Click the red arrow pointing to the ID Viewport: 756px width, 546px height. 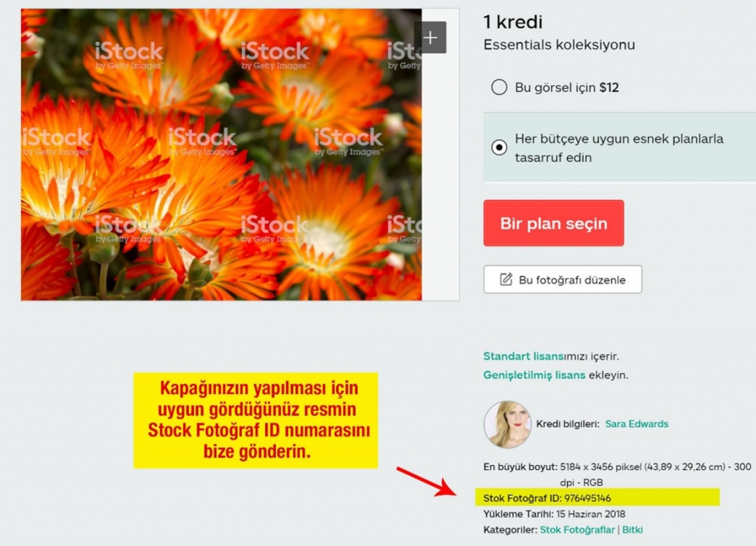coord(426,481)
